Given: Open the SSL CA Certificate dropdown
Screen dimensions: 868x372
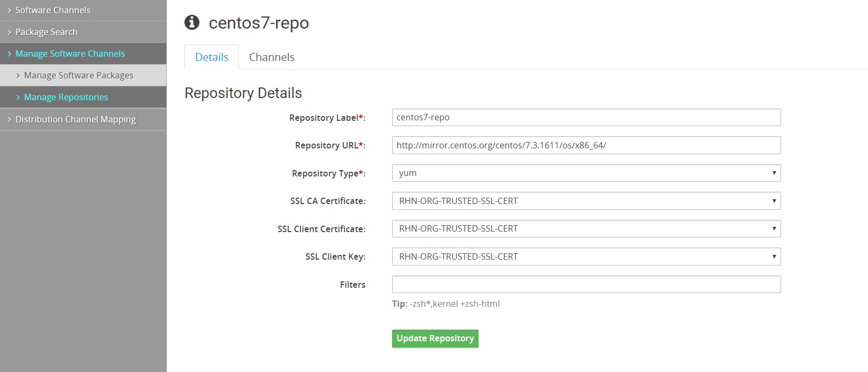Looking at the screenshot, I should [x=586, y=201].
